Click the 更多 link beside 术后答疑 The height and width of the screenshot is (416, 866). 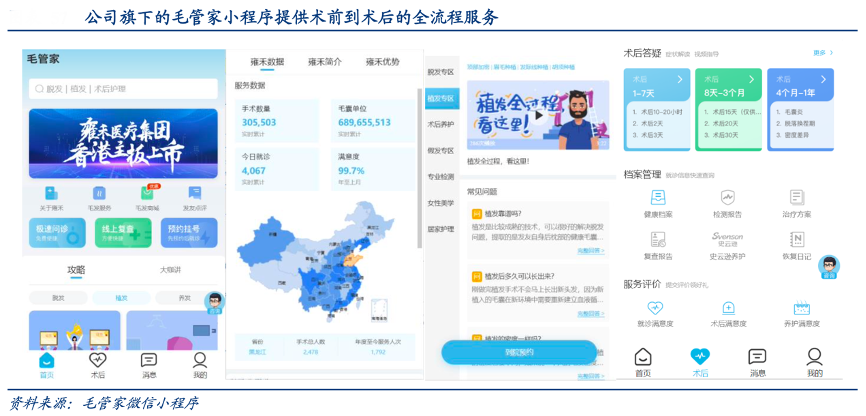tap(821, 53)
